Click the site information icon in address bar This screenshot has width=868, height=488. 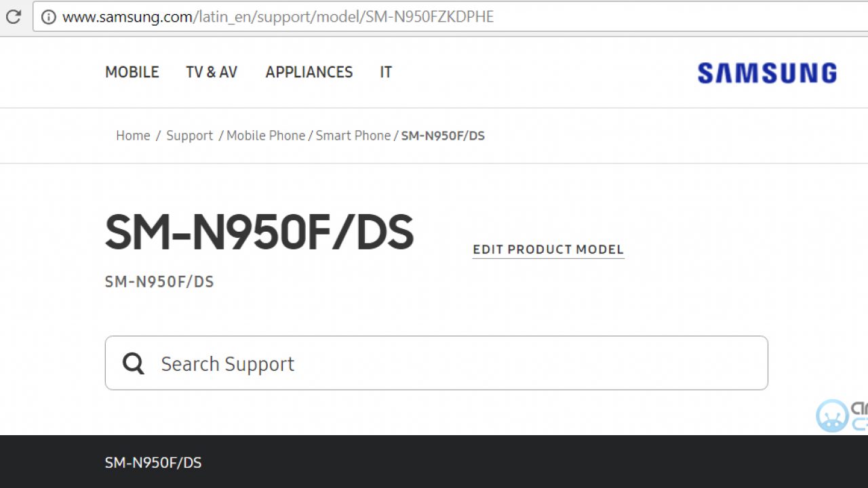[49, 17]
